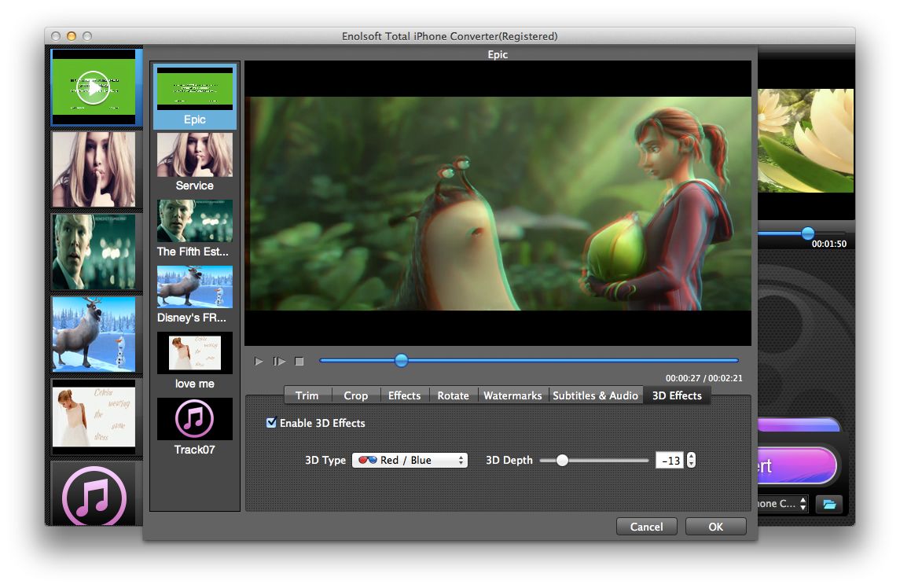Viewport: 900px width, 588px height.
Task: Select girl in white dress thumbnail, main window
Action: pyautogui.click(x=94, y=417)
